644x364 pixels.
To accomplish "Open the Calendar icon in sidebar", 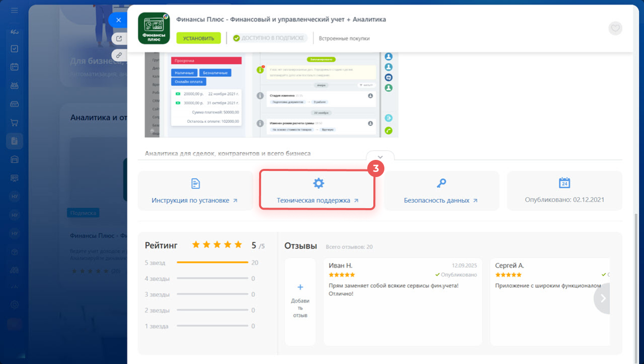I will pos(15,67).
